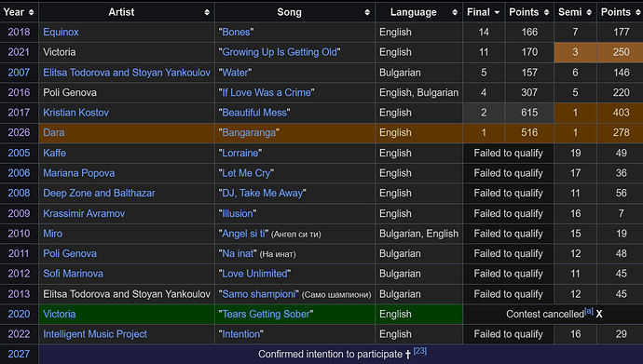Open the "Lorraine" song link
Viewport: 643px width, 364px height.
[240, 153]
